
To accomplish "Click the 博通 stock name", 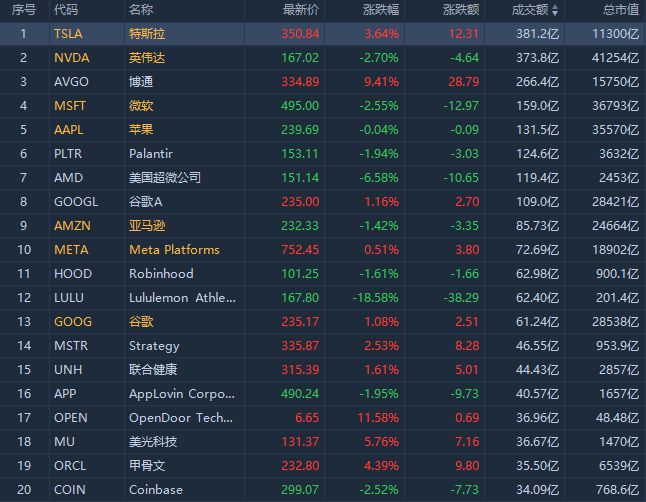I will click(141, 82).
